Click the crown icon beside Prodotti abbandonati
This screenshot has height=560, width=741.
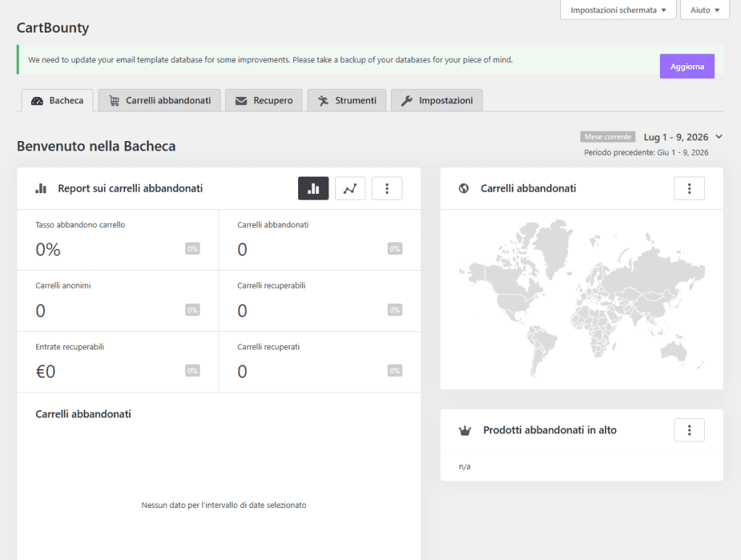(x=465, y=430)
